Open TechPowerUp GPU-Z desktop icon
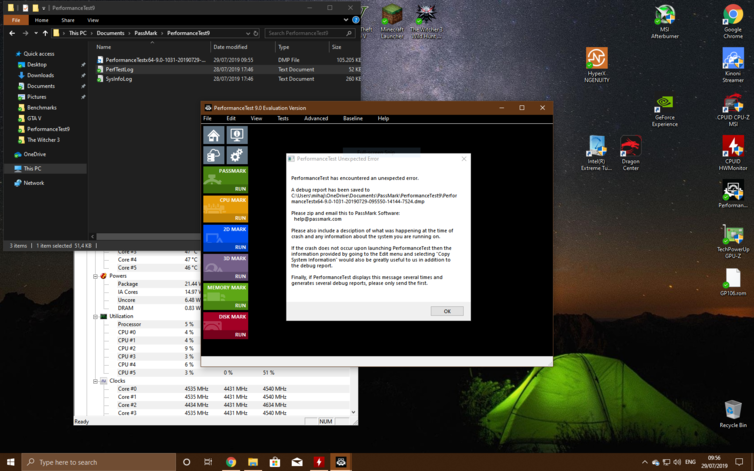 pyautogui.click(x=733, y=242)
